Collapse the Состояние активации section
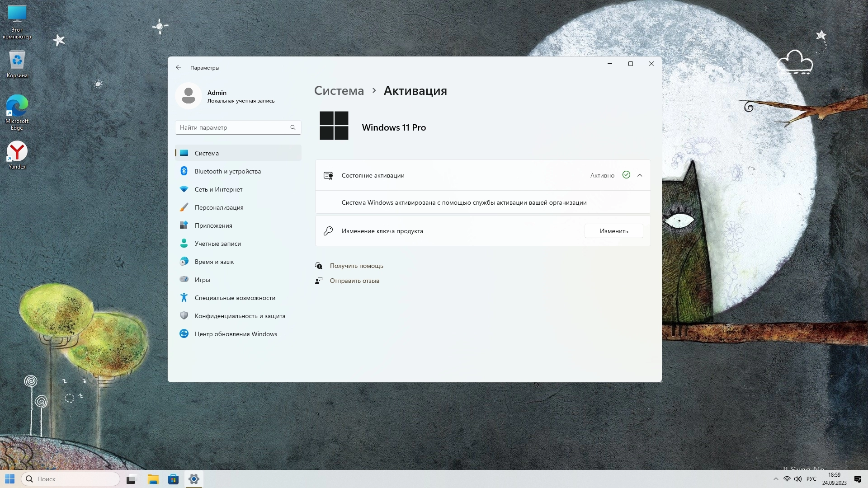 (x=640, y=175)
